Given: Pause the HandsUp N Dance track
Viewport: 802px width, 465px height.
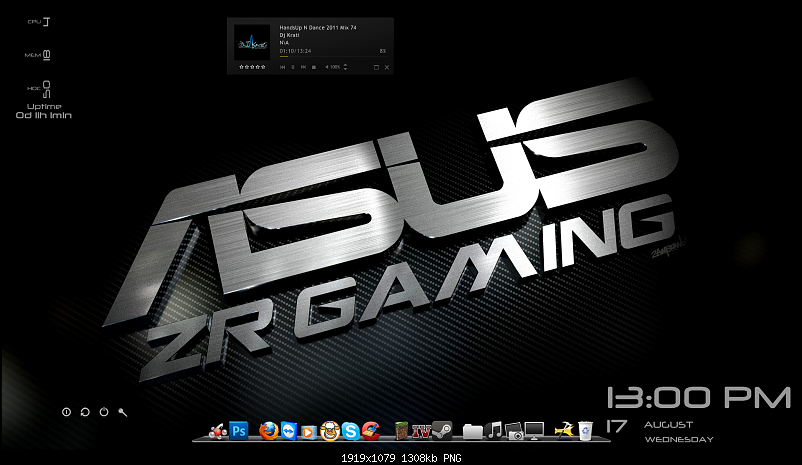Looking at the screenshot, I should [293, 67].
